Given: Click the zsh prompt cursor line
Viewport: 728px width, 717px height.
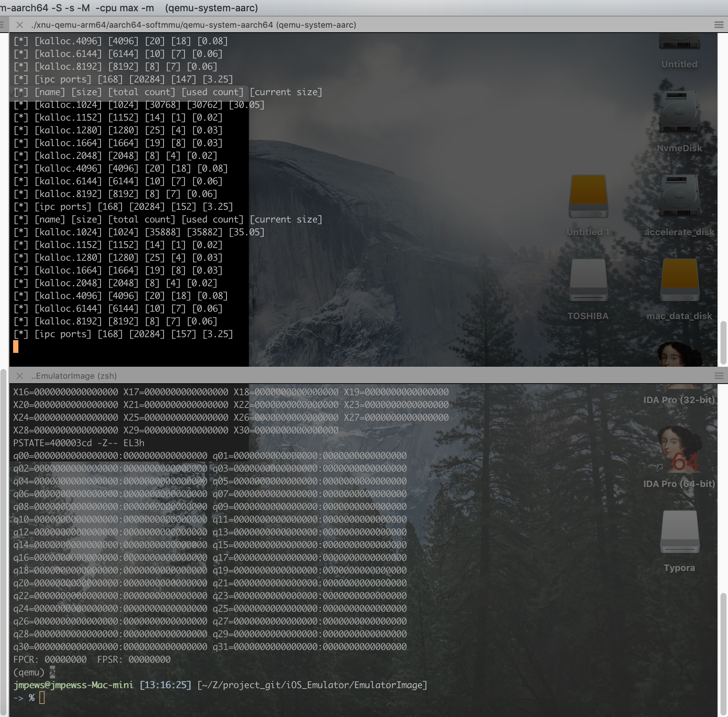Looking at the screenshot, I should (x=42, y=698).
